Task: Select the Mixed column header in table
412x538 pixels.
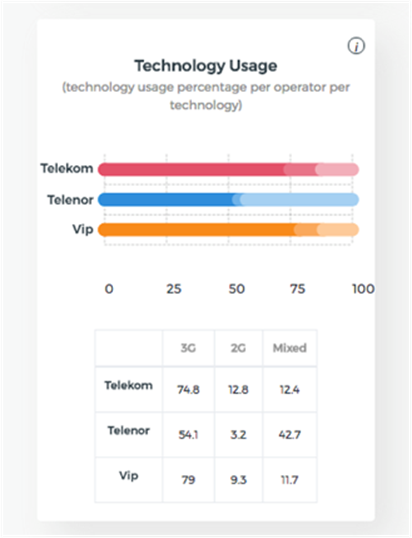Action: [290, 348]
